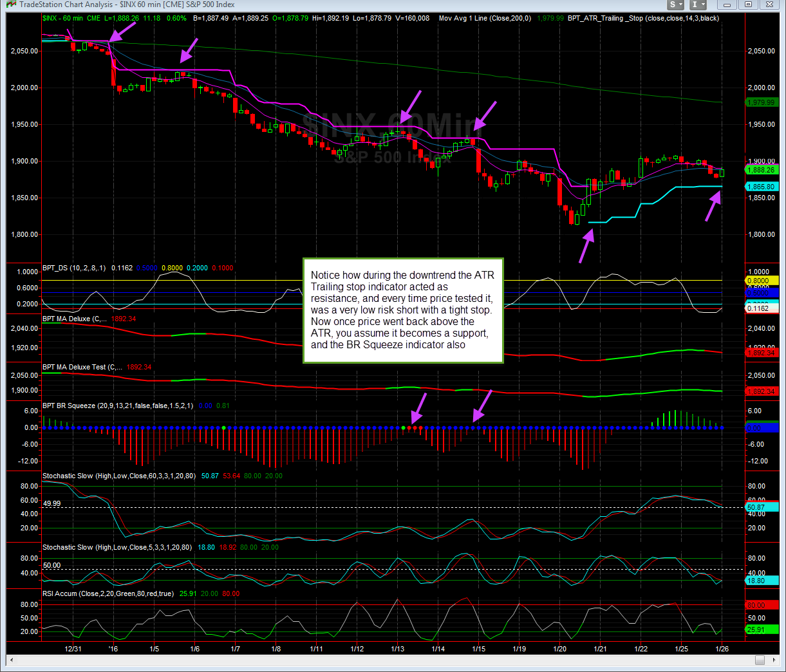Click the TradeStation chart icon in title bar
The image size is (786, 672).
pyautogui.click(x=11, y=5)
